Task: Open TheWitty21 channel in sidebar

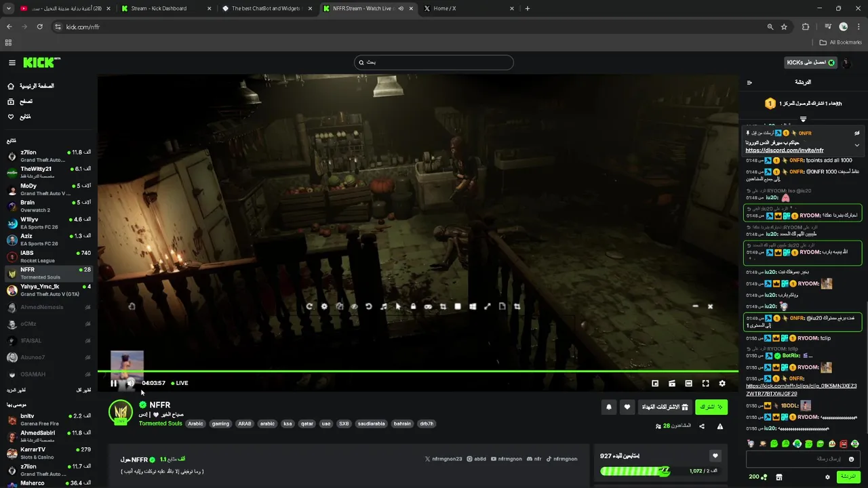Action: 49,172
